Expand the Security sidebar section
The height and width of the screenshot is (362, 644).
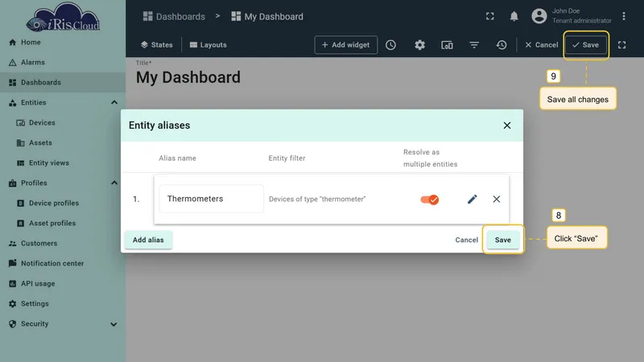coord(114,324)
